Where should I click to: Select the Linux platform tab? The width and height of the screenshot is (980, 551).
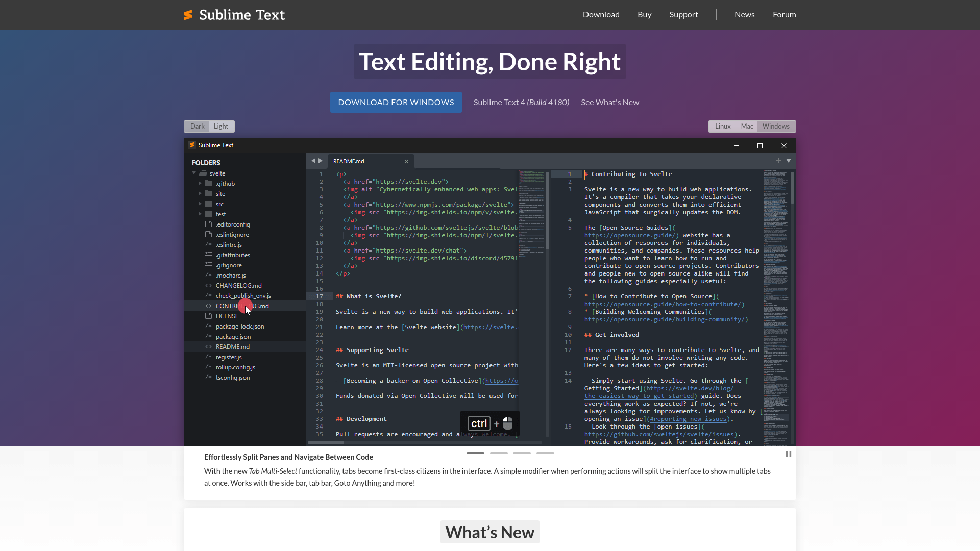[723, 127]
